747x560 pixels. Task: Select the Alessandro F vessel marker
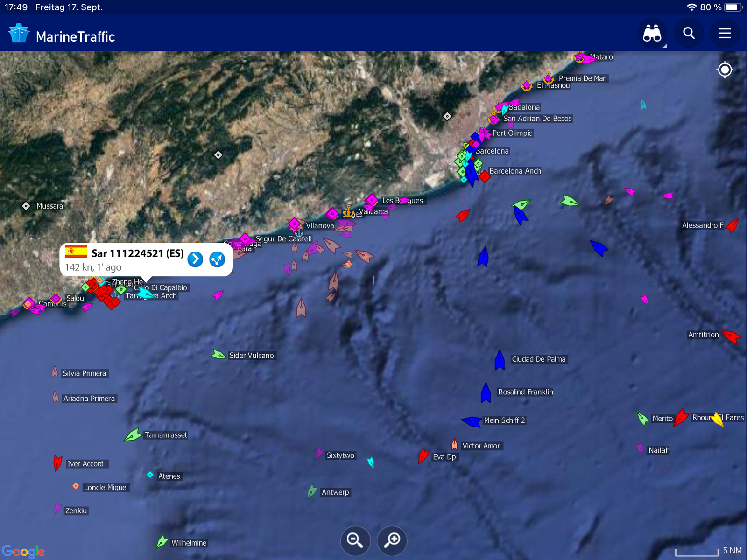click(x=733, y=225)
